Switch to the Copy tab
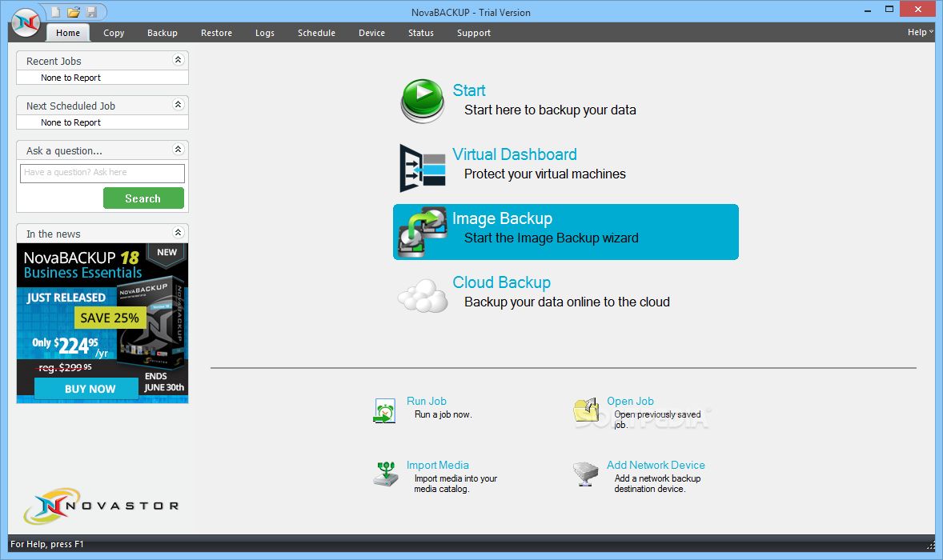Image resolution: width=943 pixels, height=560 pixels. click(114, 33)
